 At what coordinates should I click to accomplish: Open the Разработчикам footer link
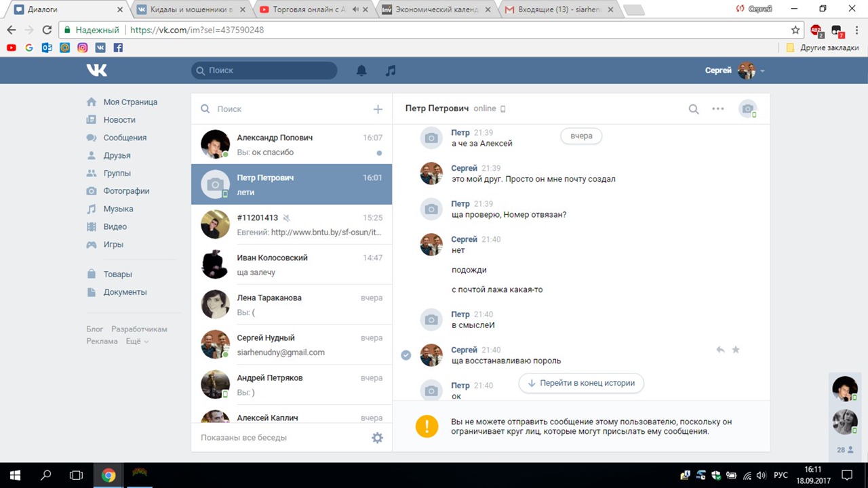139,329
